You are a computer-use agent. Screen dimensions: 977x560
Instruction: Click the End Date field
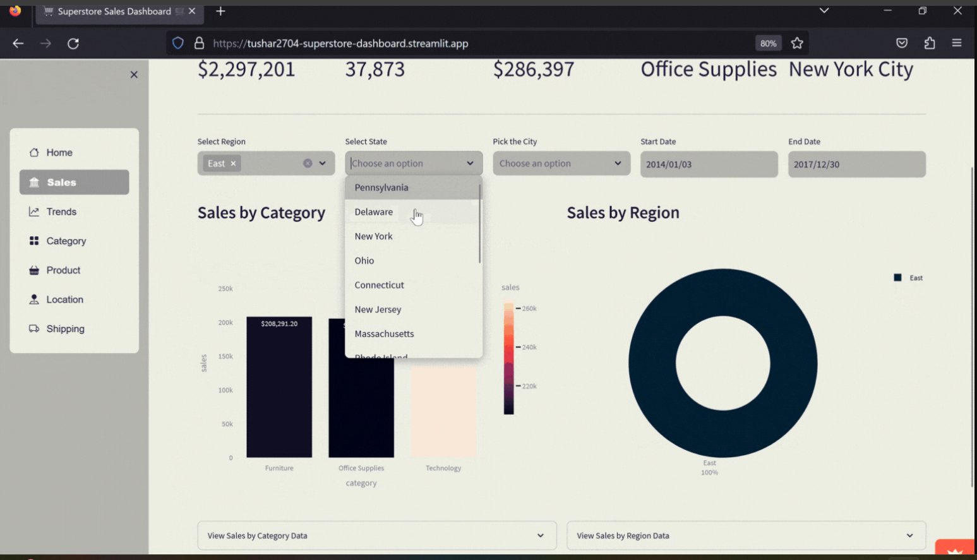(x=857, y=164)
